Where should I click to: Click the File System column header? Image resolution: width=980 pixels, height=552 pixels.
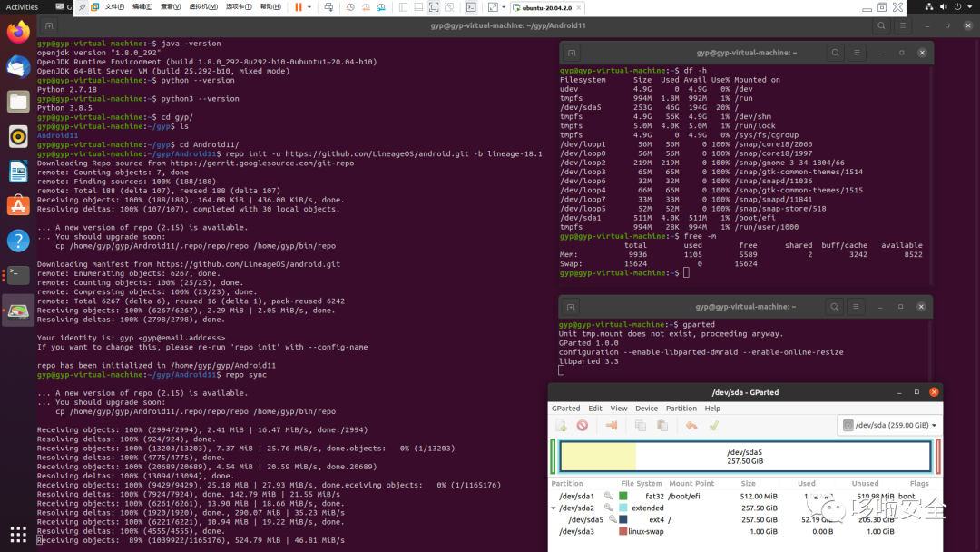click(642, 483)
